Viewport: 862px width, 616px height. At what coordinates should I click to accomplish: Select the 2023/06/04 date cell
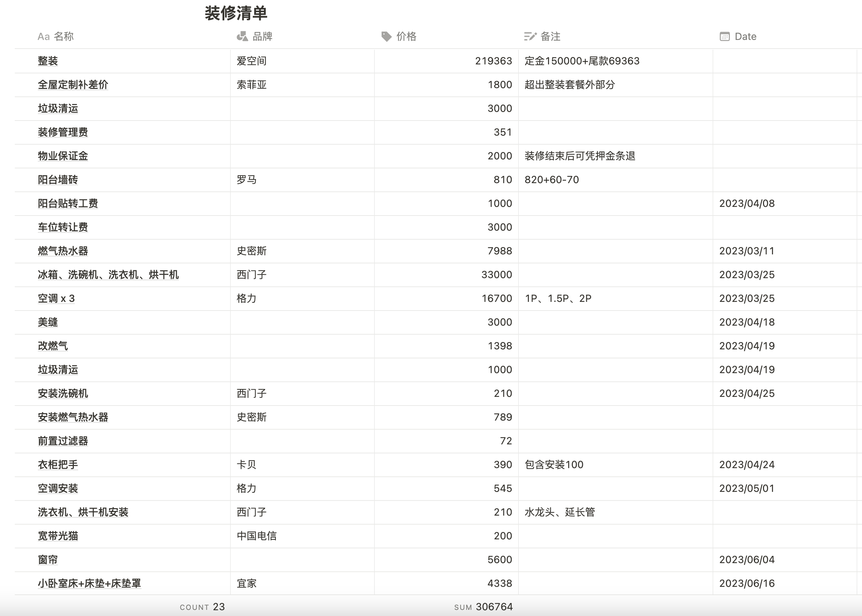pos(747,560)
